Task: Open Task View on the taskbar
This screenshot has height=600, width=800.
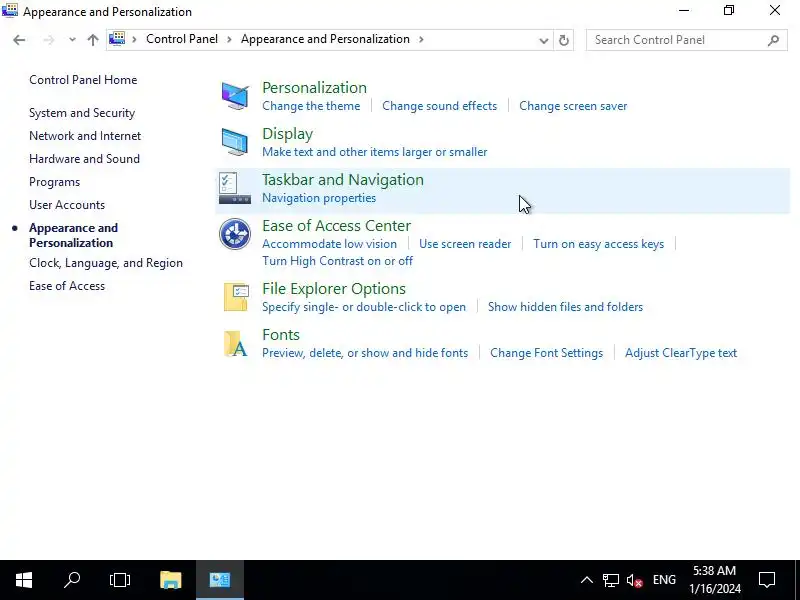Action: click(120, 580)
